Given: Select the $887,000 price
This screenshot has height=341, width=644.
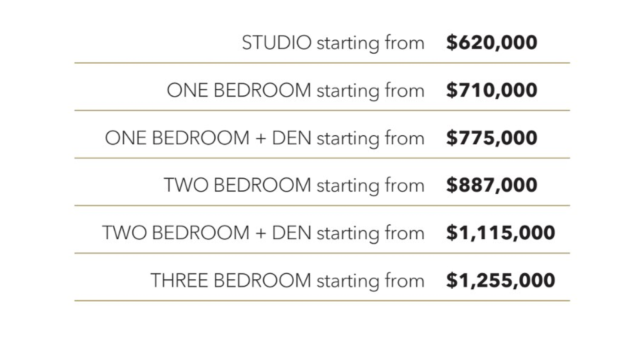Looking at the screenshot, I should [492, 185].
